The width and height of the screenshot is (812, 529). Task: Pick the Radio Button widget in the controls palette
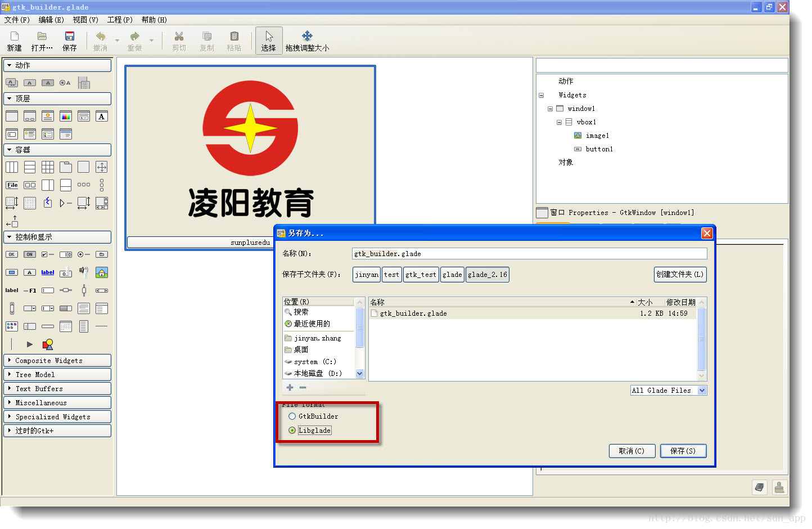tap(84, 254)
